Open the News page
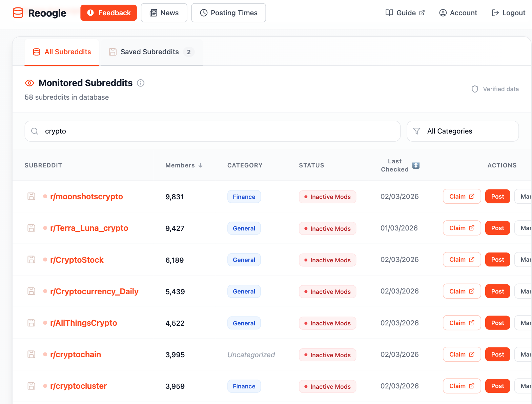This screenshot has height=404, width=532. tap(164, 13)
